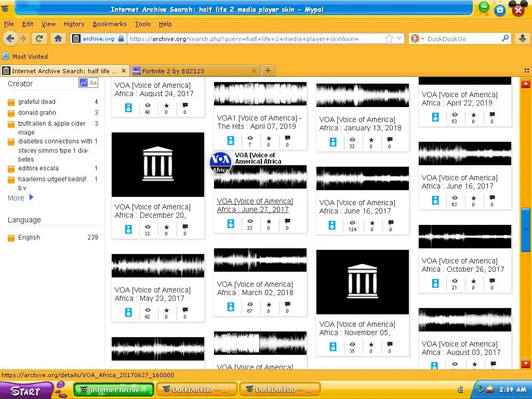Switch to Fortnite 2 by EdZ123 tab
Screen dimensions: 532x399
[x=195, y=71]
